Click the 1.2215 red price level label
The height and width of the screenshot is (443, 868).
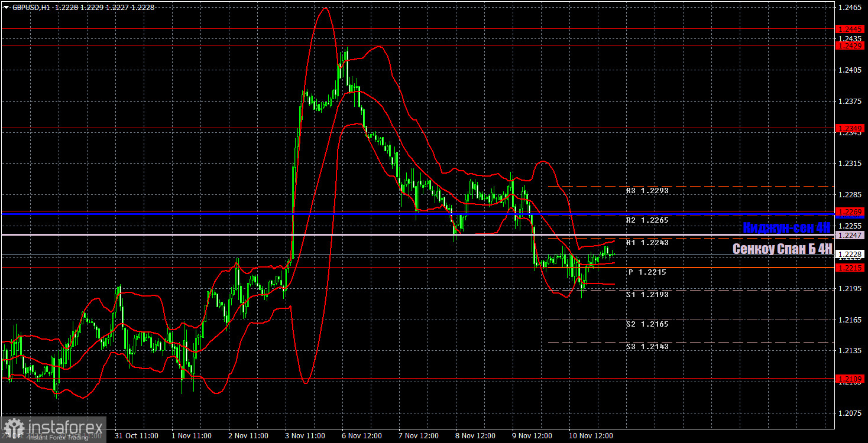coord(851,268)
